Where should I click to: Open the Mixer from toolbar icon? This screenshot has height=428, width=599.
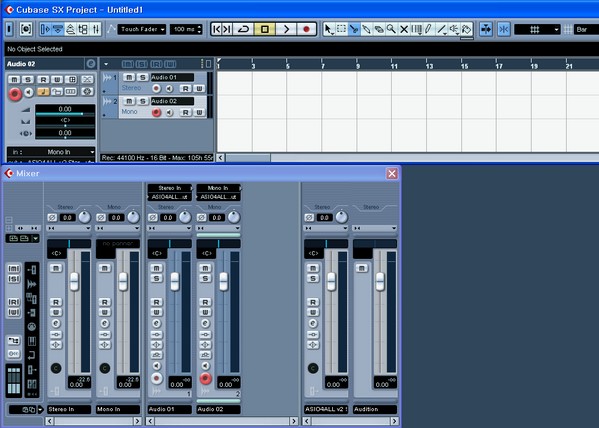pos(96,29)
